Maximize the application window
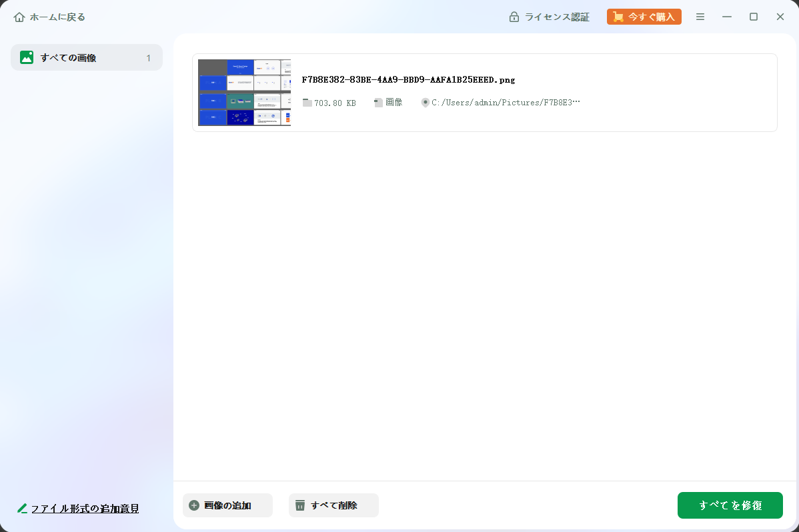 click(x=754, y=17)
